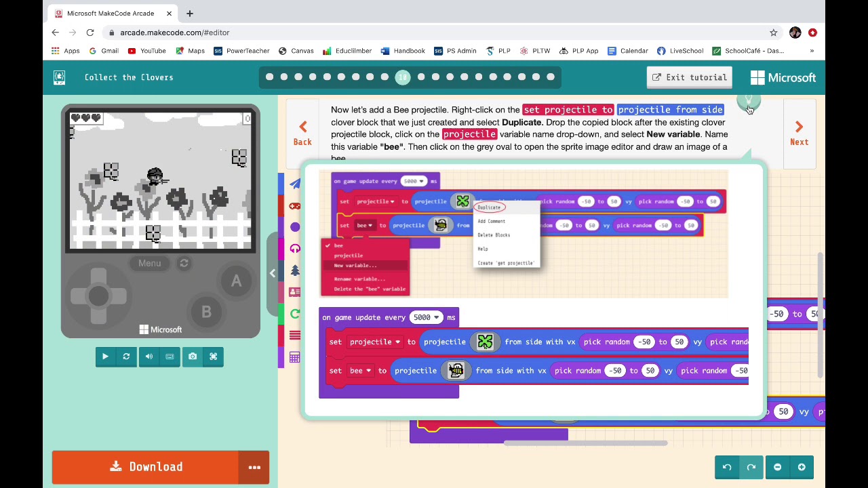
Task: Zoom out of the block workspace
Action: (778, 467)
